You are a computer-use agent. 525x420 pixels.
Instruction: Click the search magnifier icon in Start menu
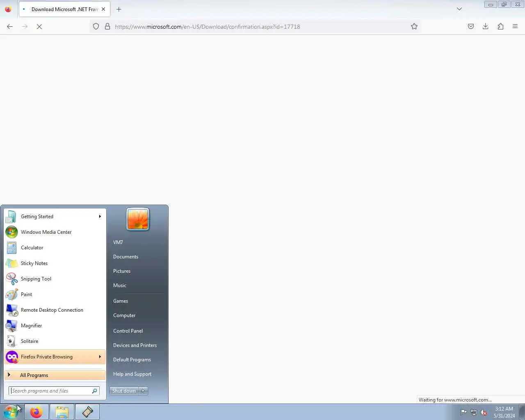(95, 391)
